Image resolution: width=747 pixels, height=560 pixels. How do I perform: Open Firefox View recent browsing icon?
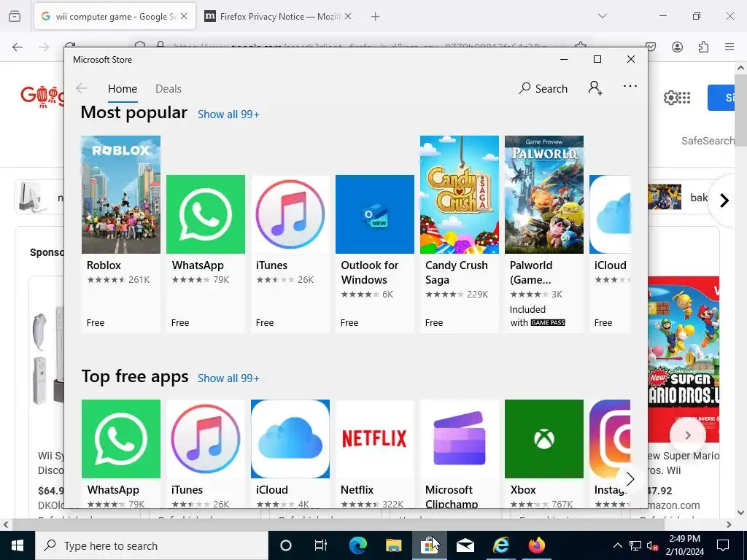point(15,17)
